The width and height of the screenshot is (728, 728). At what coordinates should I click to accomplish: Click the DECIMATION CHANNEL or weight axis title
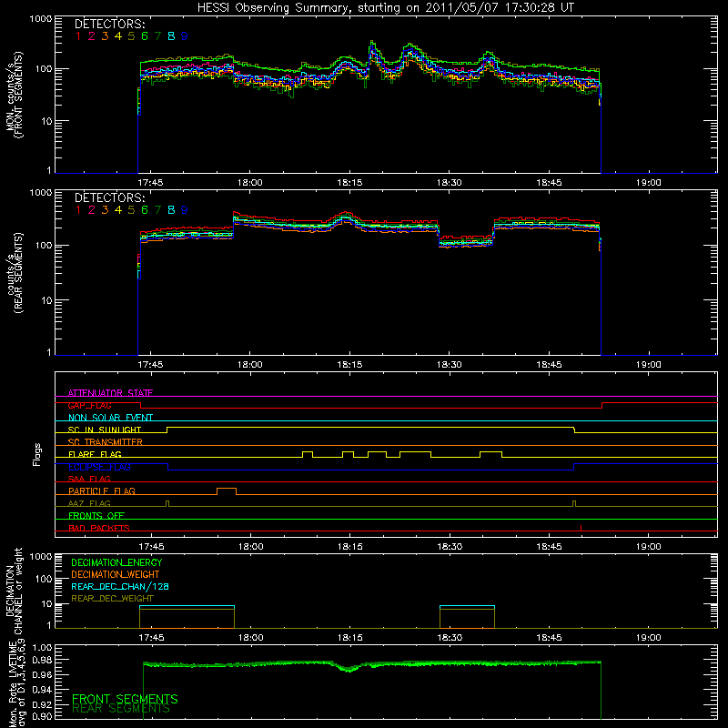click(14, 591)
